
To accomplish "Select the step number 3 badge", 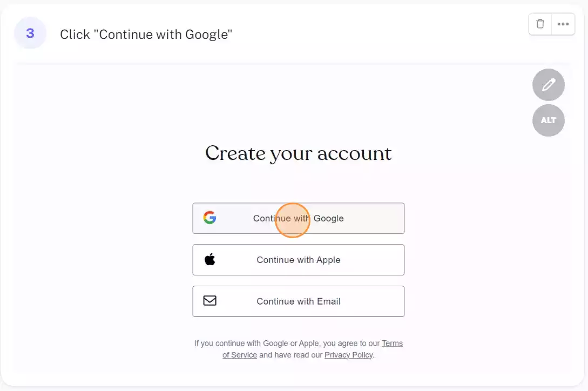I will [x=30, y=33].
